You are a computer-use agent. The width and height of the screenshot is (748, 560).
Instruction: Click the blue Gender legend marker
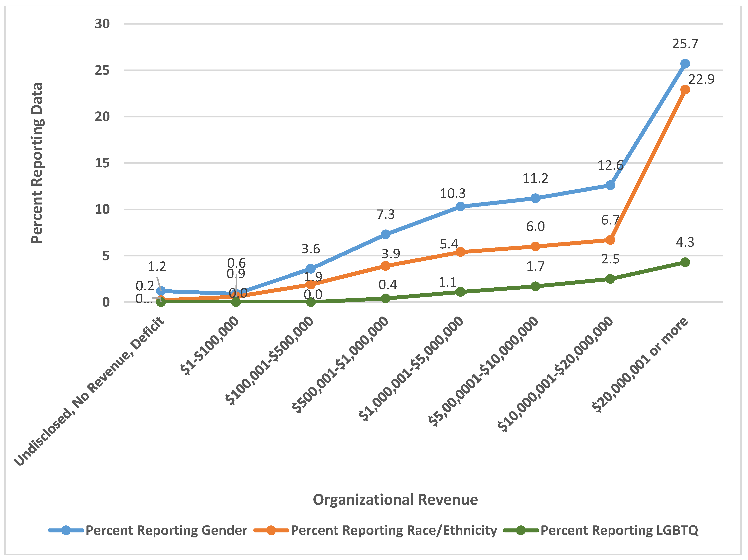point(66,530)
